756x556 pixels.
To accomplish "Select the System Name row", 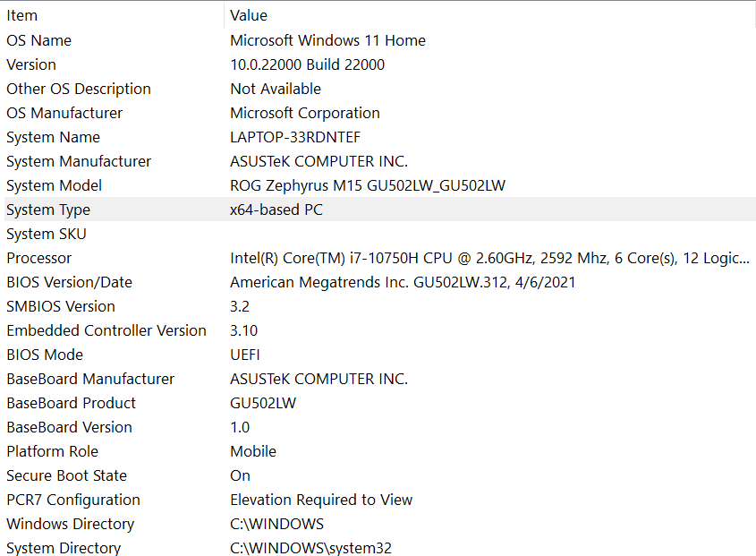I will coord(53,137).
